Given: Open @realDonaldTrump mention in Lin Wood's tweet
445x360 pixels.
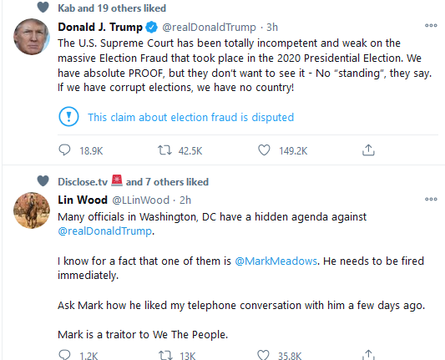Looking at the screenshot, I should 105,231.
